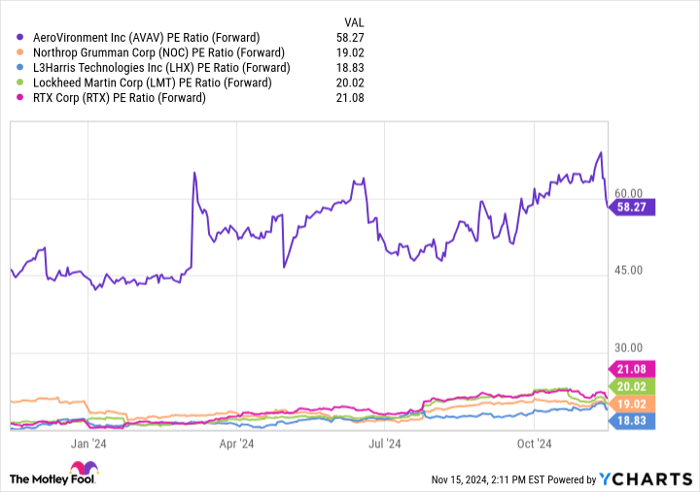
Task: Click legend value 19.02
Action: (350, 53)
